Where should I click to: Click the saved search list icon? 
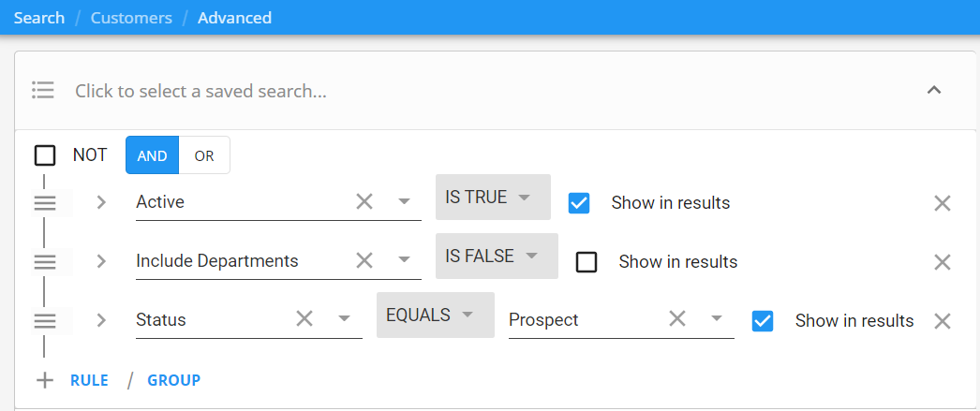pyautogui.click(x=43, y=91)
